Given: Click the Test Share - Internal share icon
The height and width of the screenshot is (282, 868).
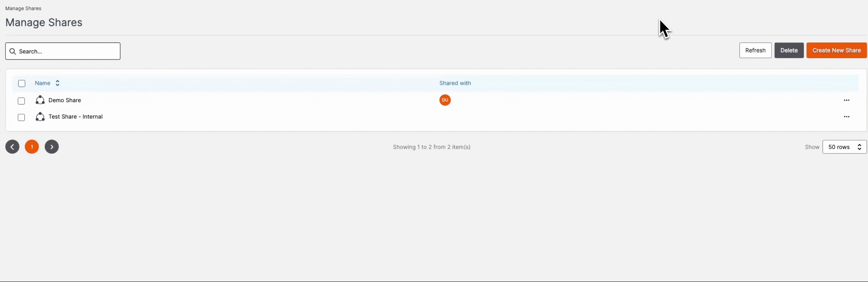Looking at the screenshot, I should 40,116.
